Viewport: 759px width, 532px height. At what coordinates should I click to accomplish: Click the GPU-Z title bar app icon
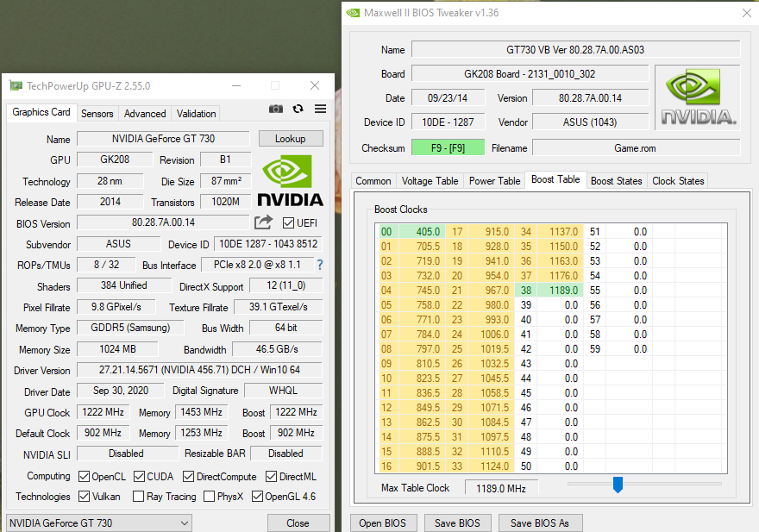pos(16,85)
